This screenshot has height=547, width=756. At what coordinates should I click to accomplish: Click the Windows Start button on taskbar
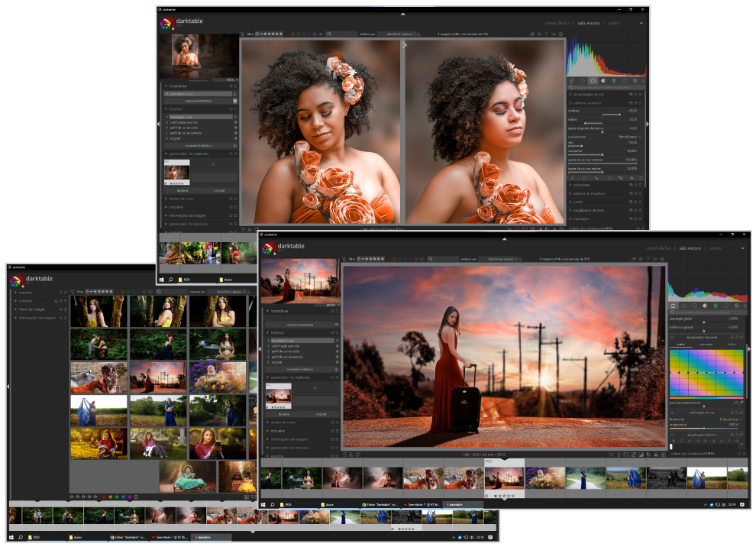tap(263, 504)
